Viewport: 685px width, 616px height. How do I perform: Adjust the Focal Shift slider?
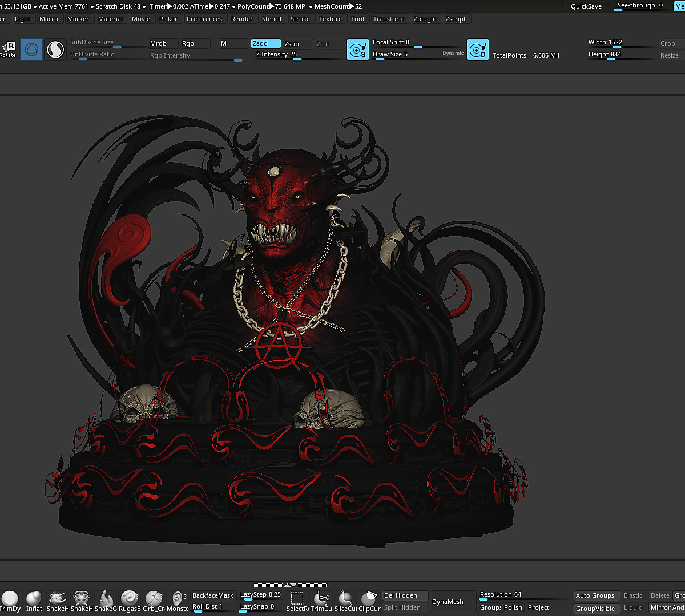(418, 43)
